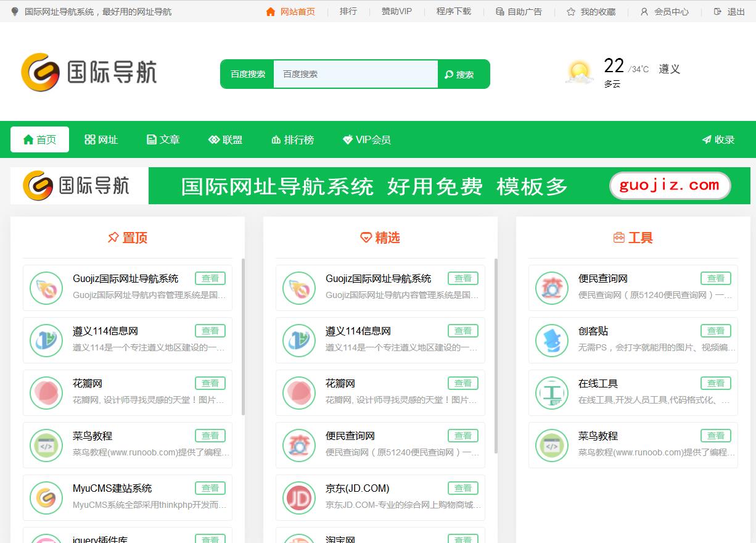Select 百度搜索 search engine selector

pos(248,74)
